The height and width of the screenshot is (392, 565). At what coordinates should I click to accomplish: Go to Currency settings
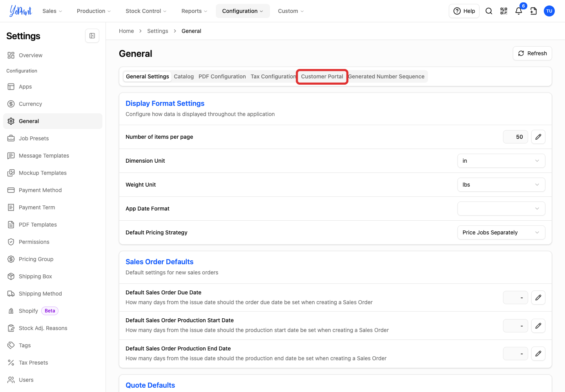tap(53, 104)
